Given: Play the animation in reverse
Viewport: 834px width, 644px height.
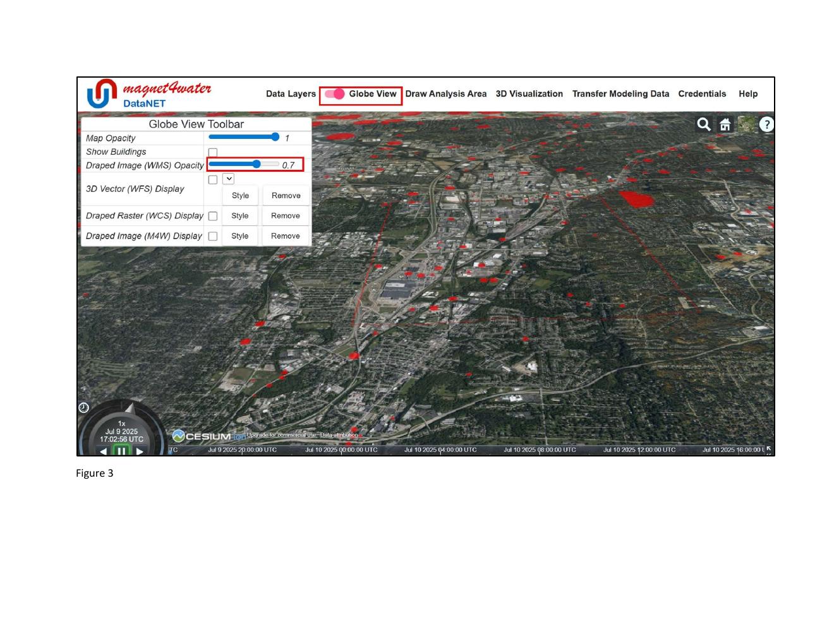Looking at the screenshot, I should coord(104,451).
